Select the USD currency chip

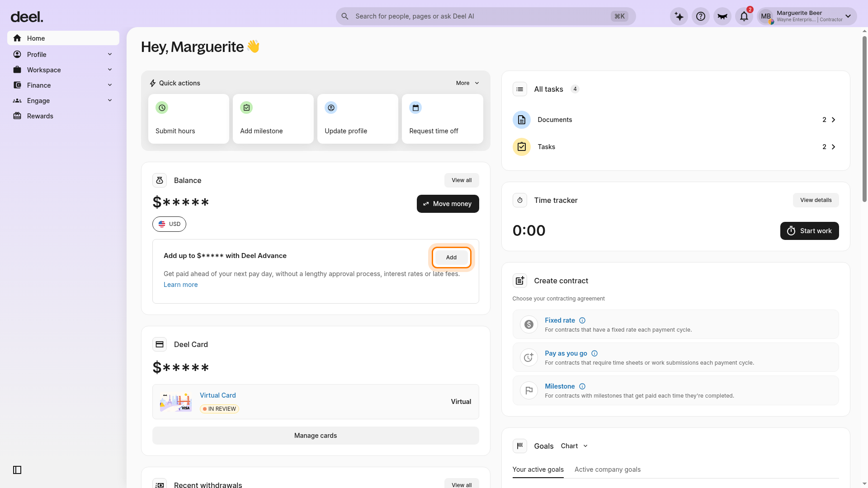point(169,224)
